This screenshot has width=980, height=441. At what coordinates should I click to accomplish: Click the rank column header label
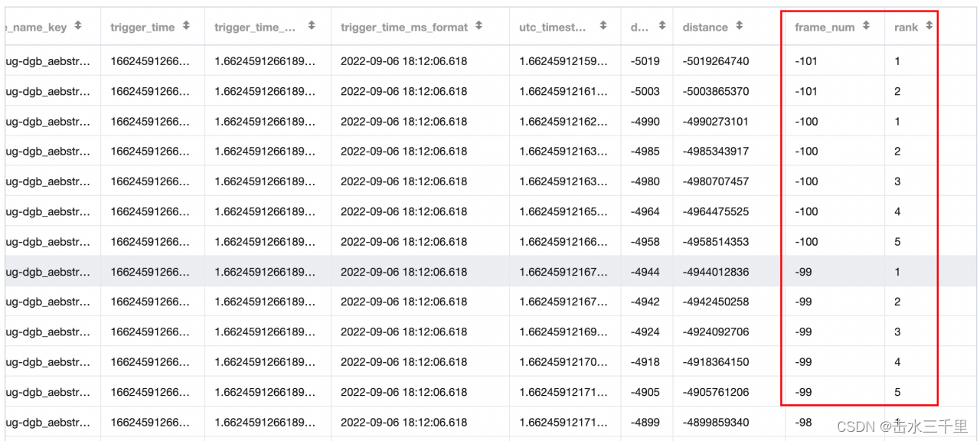906,28
